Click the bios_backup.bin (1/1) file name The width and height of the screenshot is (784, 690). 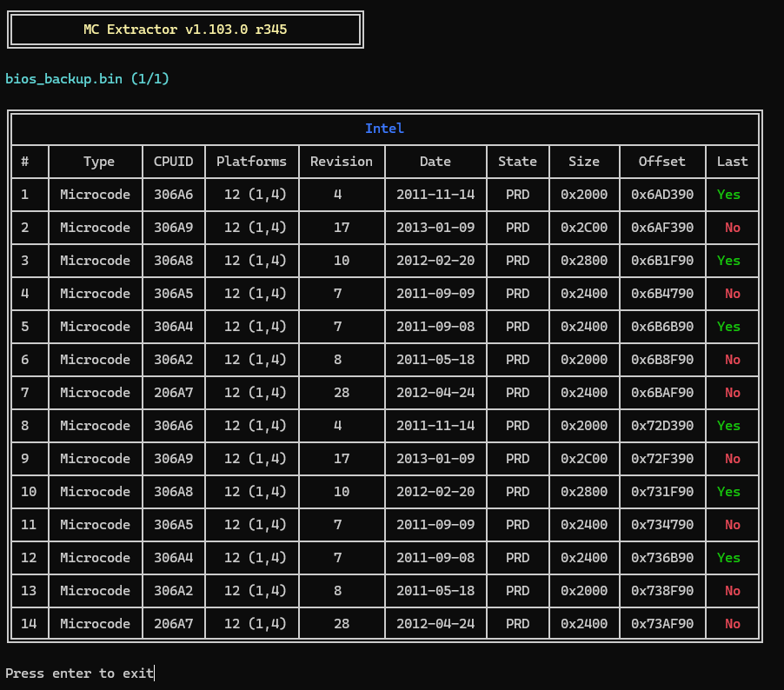[87, 79]
